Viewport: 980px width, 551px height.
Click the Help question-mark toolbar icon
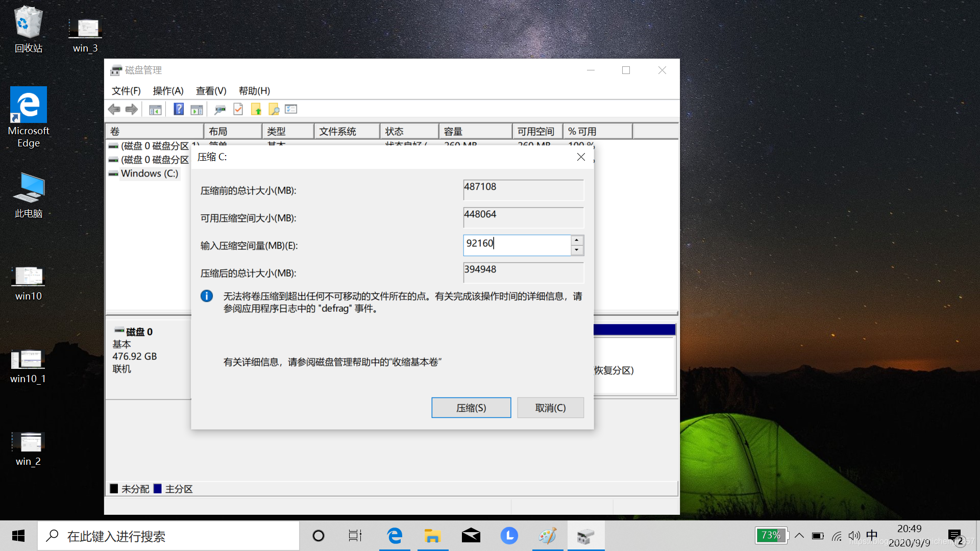coord(179,109)
